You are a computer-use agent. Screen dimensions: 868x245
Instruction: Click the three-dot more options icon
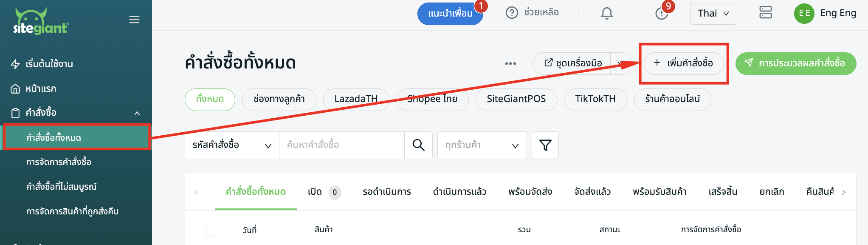click(510, 63)
